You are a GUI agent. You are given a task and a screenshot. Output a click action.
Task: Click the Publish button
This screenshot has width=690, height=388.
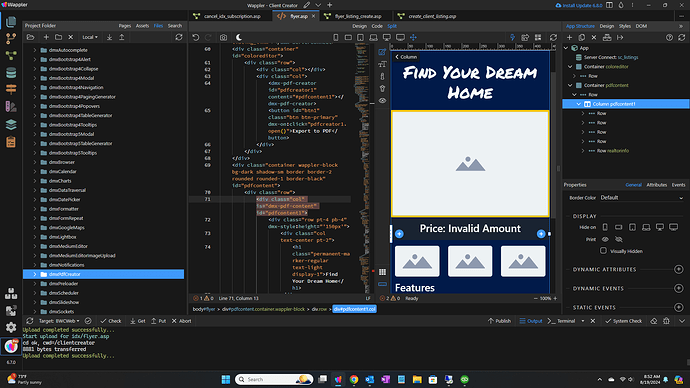(x=499, y=321)
